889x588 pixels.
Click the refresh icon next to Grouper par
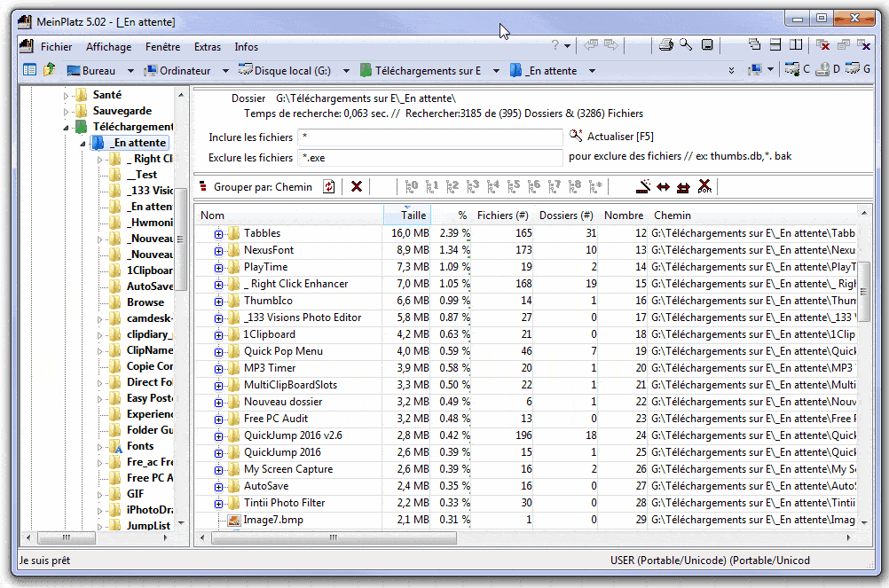[x=329, y=186]
